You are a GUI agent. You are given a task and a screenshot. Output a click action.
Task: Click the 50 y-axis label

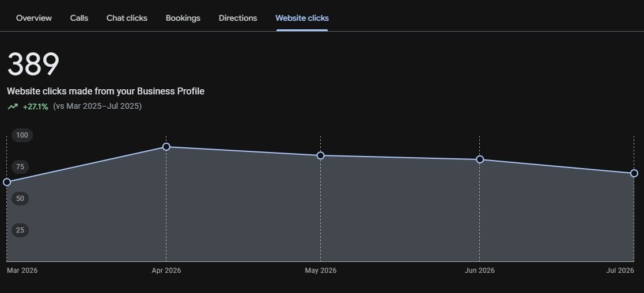pyautogui.click(x=20, y=198)
